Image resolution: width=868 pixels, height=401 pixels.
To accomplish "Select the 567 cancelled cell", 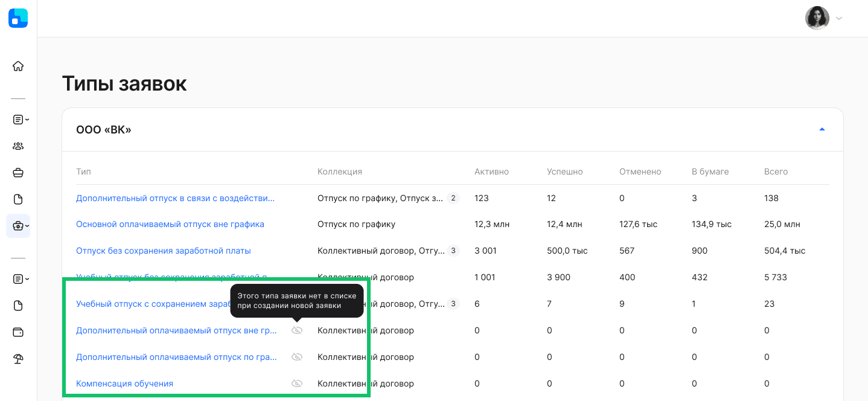I will pyautogui.click(x=627, y=251).
